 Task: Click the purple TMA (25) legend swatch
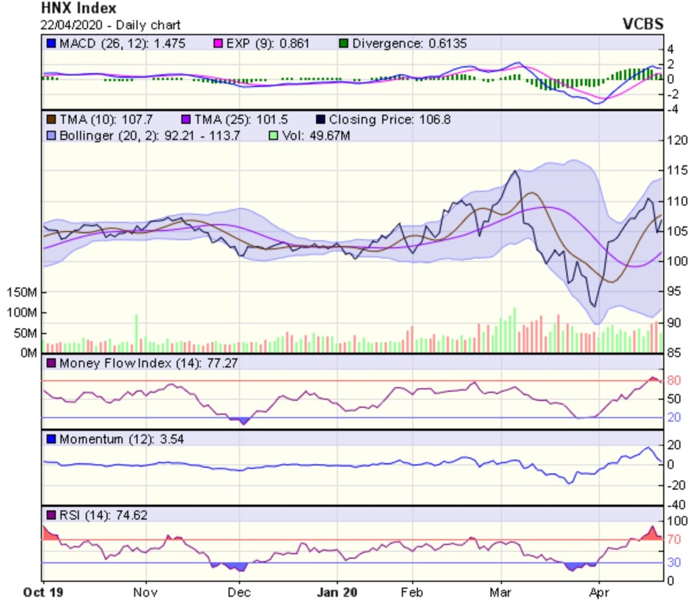point(186,120)
